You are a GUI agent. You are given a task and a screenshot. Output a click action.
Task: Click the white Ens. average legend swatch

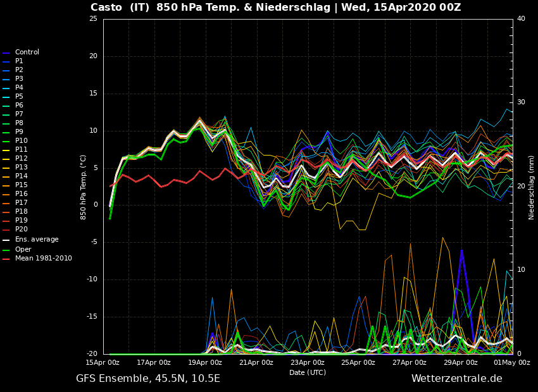click(x=6, y=240)
